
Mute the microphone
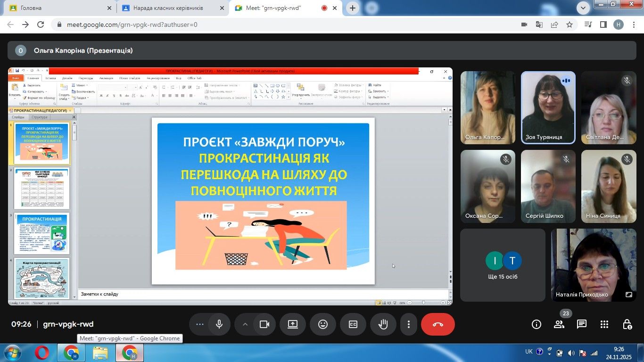(x=219, y=324)
